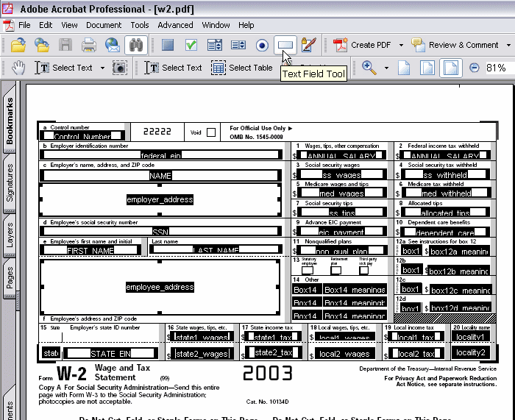
Task: Select the List Box form tool
Action: point(238,45)
